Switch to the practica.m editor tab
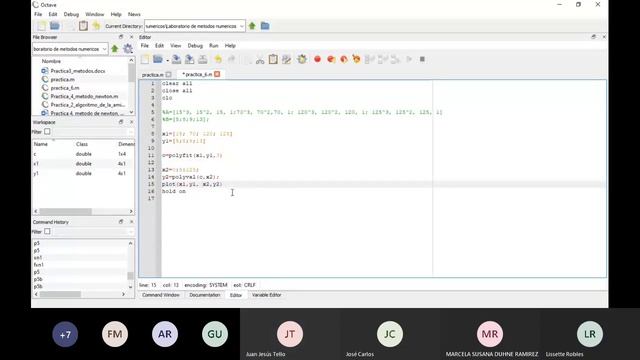The height and width of the screenshot is (360, 640). (x=153, y=75)
